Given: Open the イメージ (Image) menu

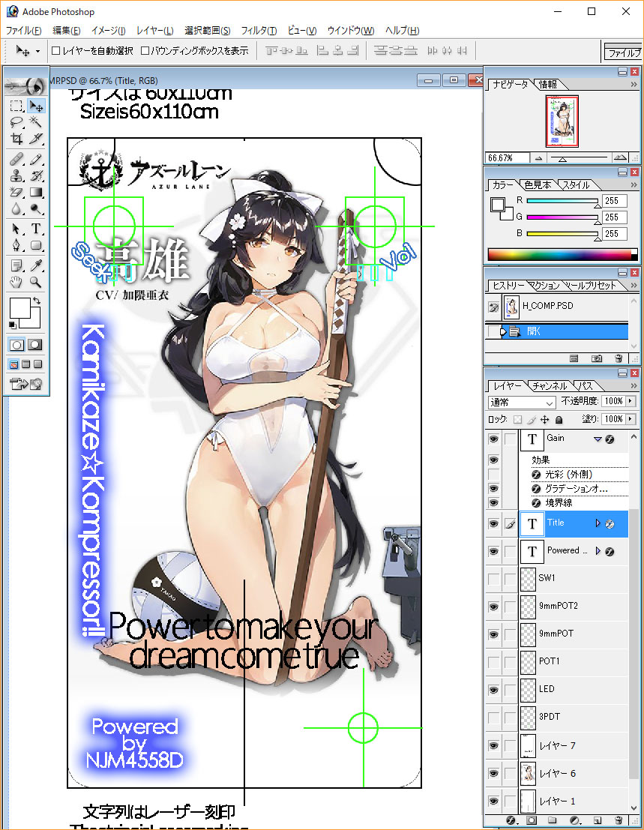Looking at the screenshot, I should [x=109, y=31].
